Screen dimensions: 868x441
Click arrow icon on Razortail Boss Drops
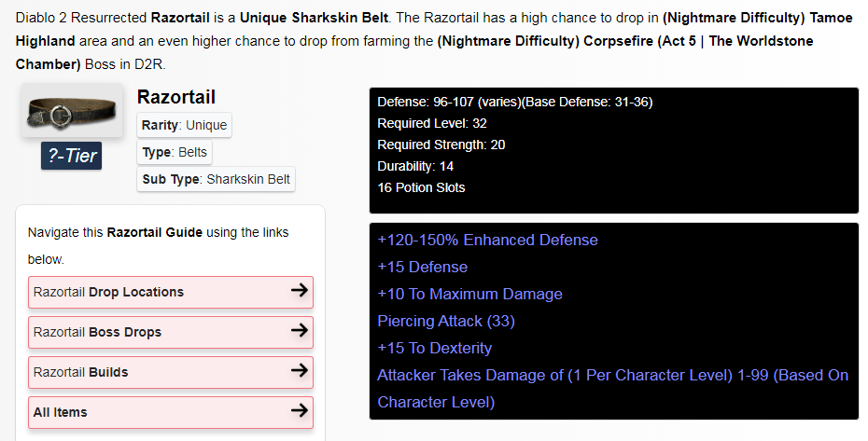pos(300,330)
